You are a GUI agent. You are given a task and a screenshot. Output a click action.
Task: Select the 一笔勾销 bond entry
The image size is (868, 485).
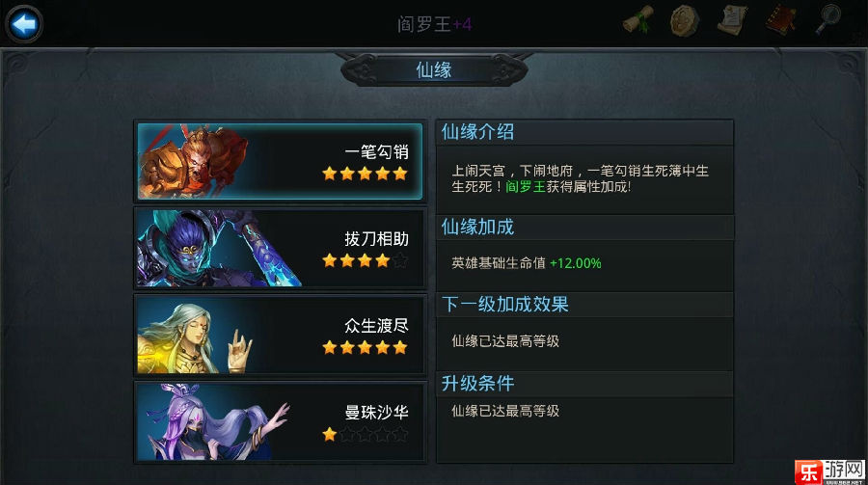tap(280, 161)
